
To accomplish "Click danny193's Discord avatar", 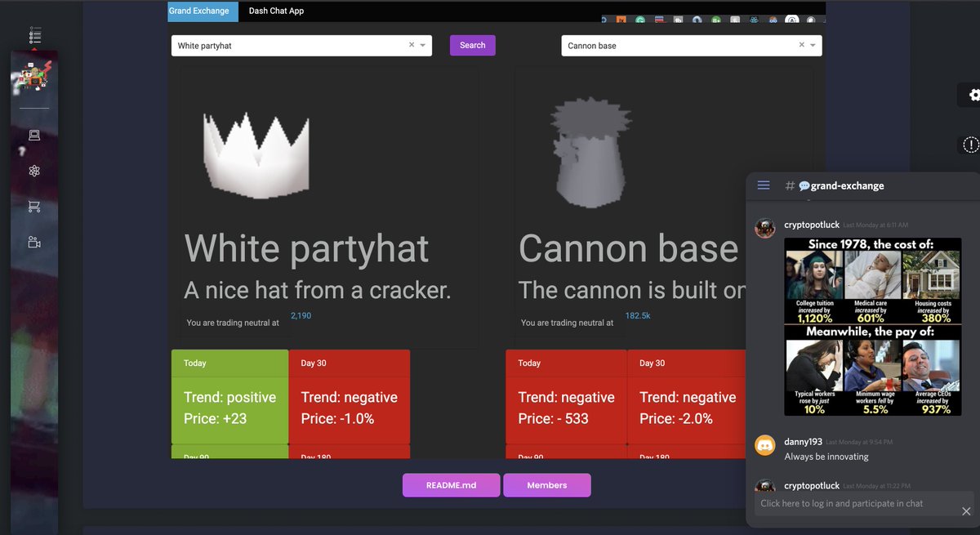I will [764, 446].
